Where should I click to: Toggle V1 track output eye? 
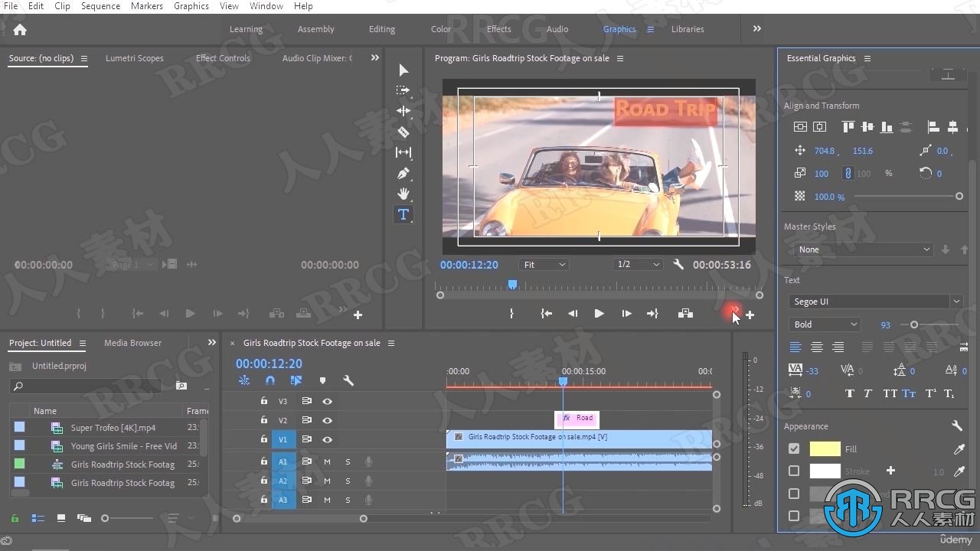[327, 440]
